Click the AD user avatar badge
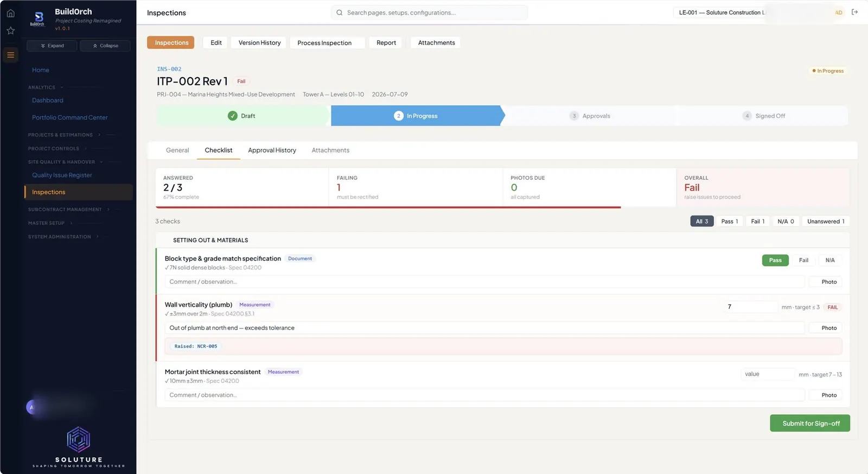Screen dimensions: 868x474 point(839,12)
